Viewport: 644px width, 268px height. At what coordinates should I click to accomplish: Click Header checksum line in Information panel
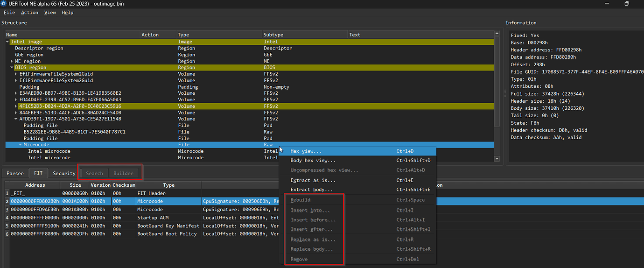pyautogui.click(x=549, y=130)
